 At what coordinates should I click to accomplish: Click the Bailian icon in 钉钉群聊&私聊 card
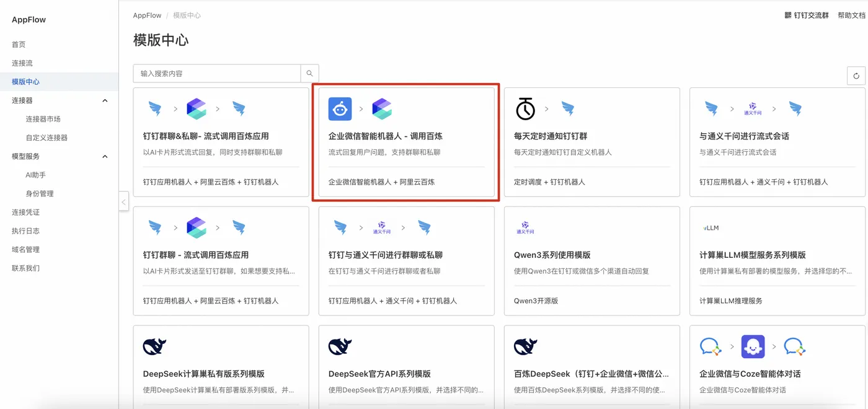click(x=197, y=109)
